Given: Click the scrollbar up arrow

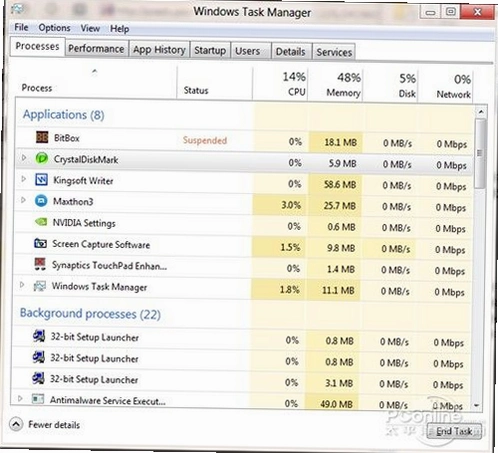Looking at the screenshot, I should pos(481,112).
